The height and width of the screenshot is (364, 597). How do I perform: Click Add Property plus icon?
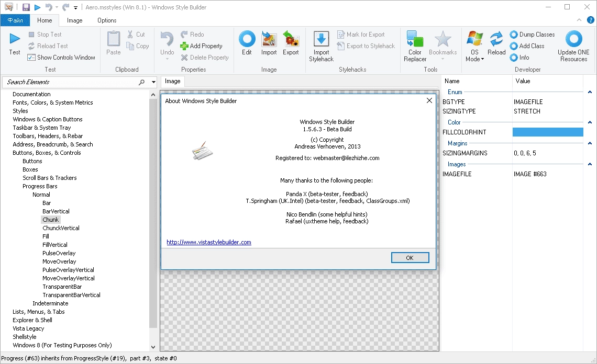(x=184, y=46)
